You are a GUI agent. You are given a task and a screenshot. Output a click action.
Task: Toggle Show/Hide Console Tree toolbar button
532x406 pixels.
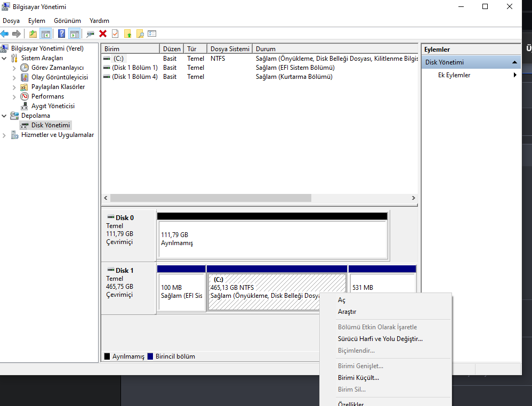coord(45,34)
